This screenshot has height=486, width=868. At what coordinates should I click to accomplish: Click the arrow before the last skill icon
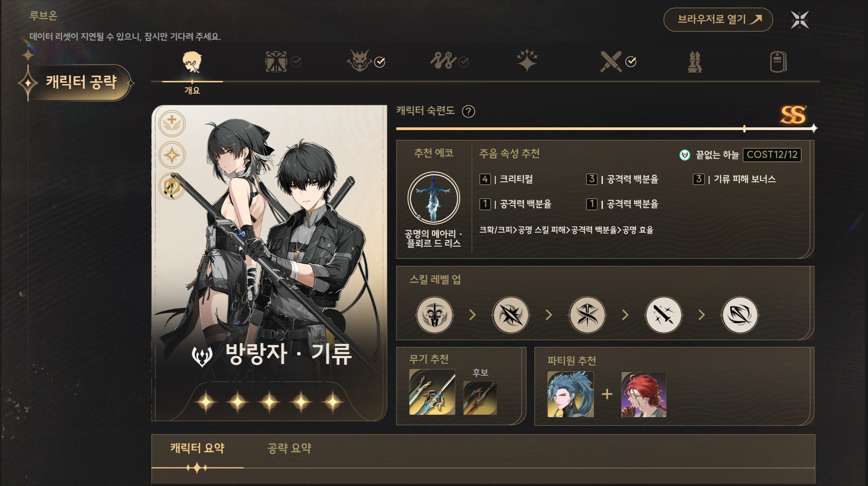tap(701, 315)
